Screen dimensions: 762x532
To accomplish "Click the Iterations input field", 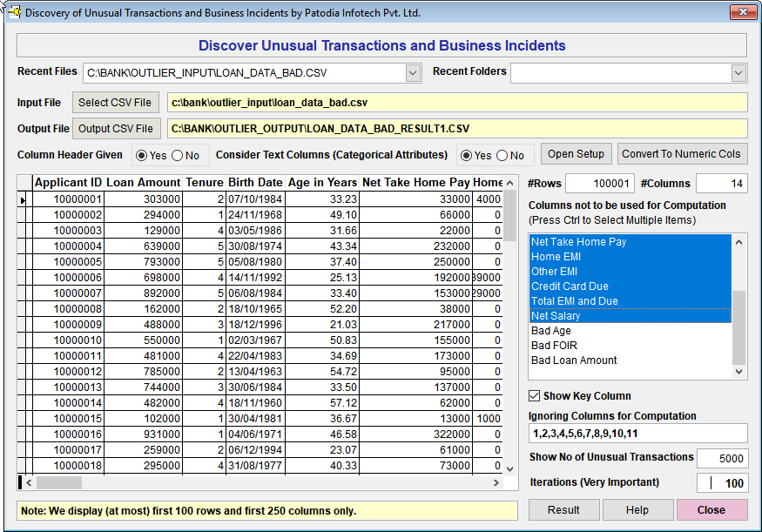I will pyautogui.click(x=722, y=483).
